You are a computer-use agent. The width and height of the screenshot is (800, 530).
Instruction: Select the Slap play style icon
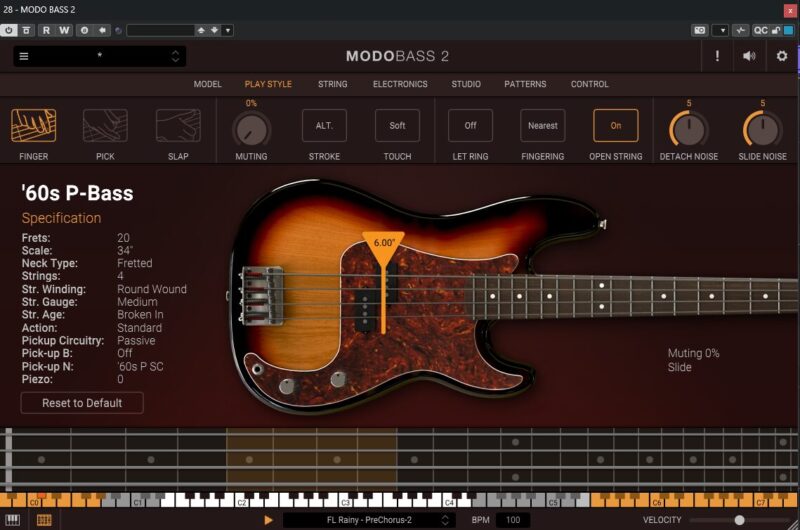tap(178, 125)
